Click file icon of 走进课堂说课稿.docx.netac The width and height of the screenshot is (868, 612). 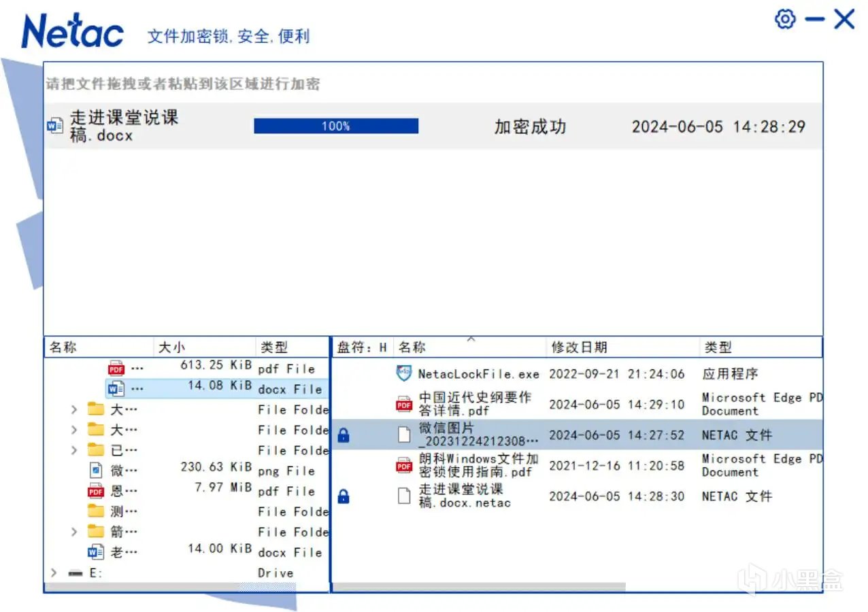click(x=404, y=496)
